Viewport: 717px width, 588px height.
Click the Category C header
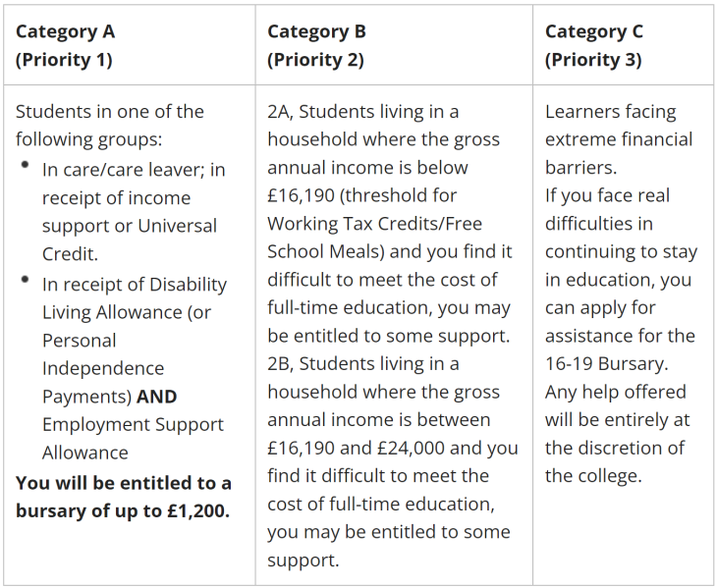pyautogui.click(x=594, y=31)
